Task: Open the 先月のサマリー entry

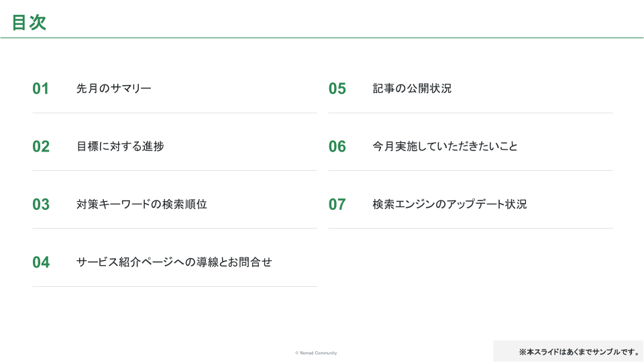Action: pos(114,88)
